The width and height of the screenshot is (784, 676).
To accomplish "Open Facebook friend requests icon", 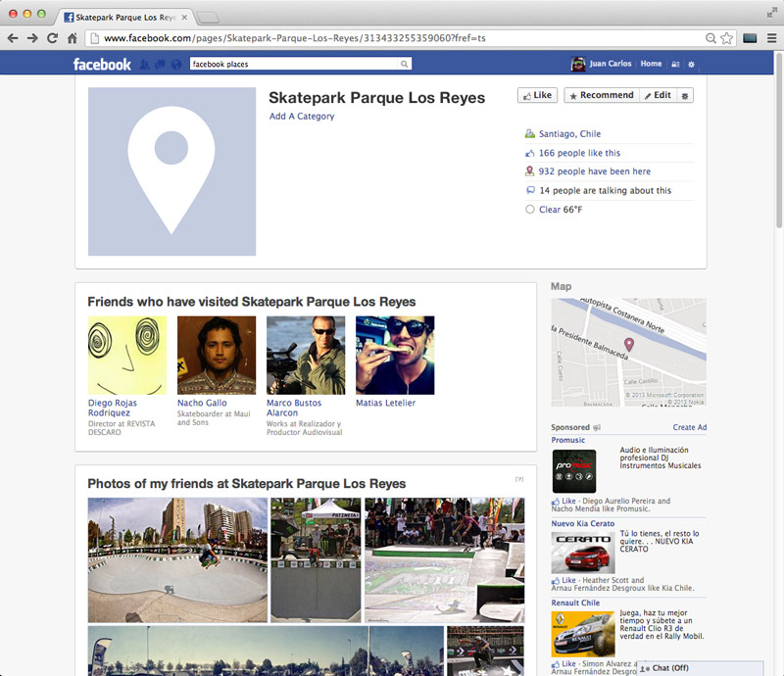I will click(144, 64).
